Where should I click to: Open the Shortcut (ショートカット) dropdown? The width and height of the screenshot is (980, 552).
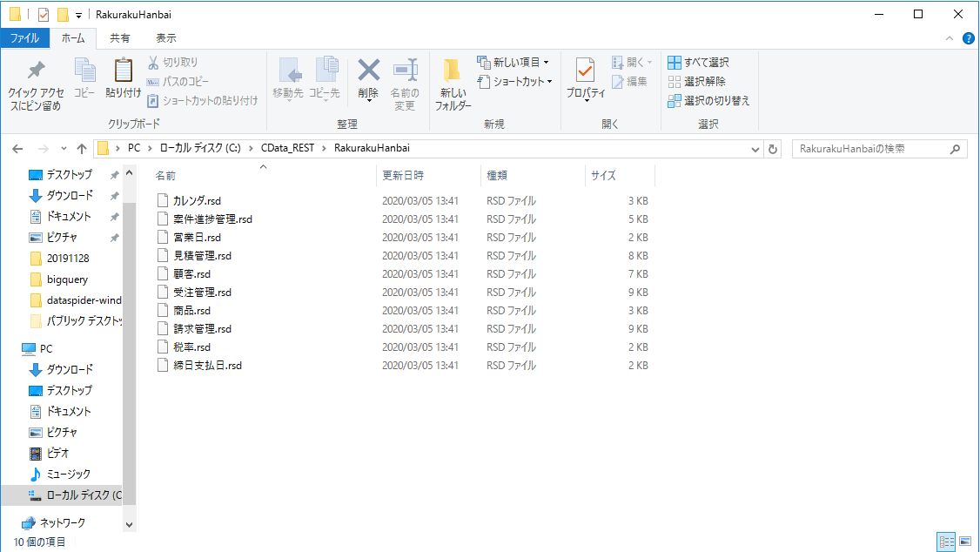(514, 81)
